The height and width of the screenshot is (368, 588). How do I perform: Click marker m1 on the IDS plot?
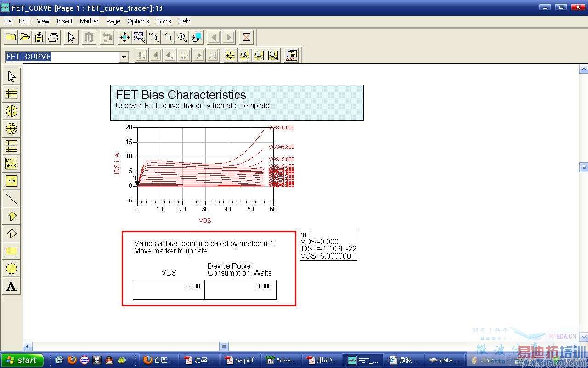point(137,184)
